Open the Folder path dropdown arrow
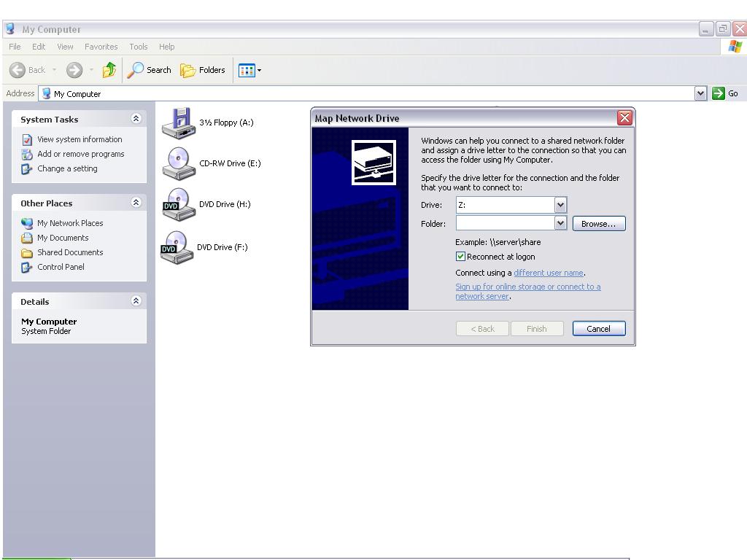Screen dimensions: 747x560 pyautogui.click(x=560, y=223)
